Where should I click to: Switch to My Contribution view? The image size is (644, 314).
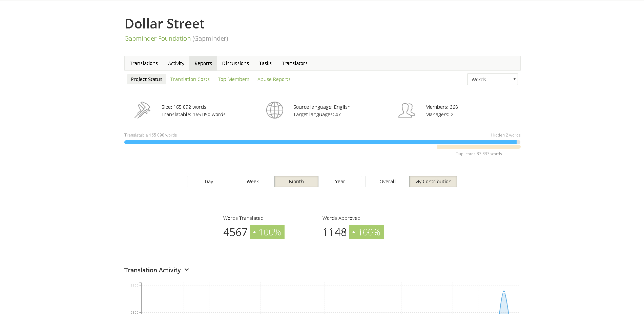point(433,182)
